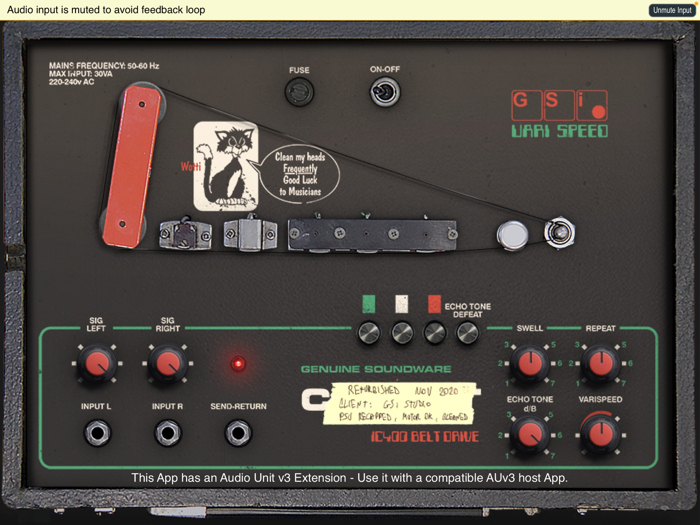Turn the SWELL knob
Viewport: 700px width, 525px height.
pyautogui.click(x=529, y=363)
